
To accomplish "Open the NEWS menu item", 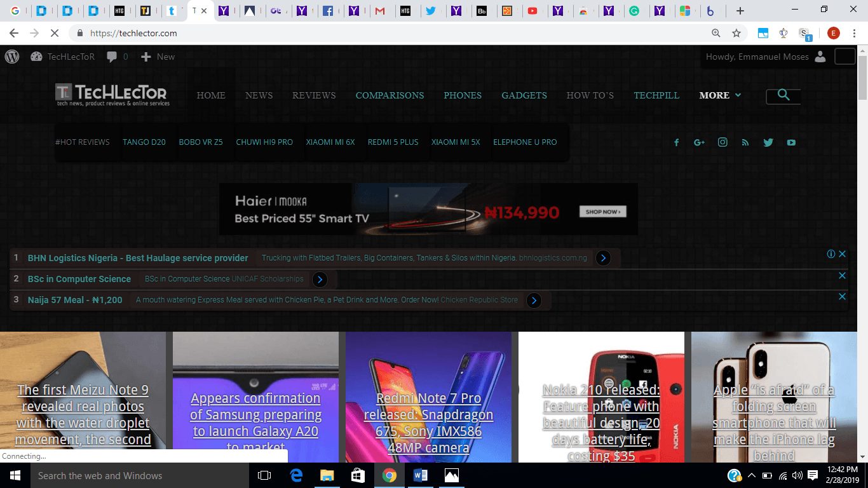I will pos(259,95).
